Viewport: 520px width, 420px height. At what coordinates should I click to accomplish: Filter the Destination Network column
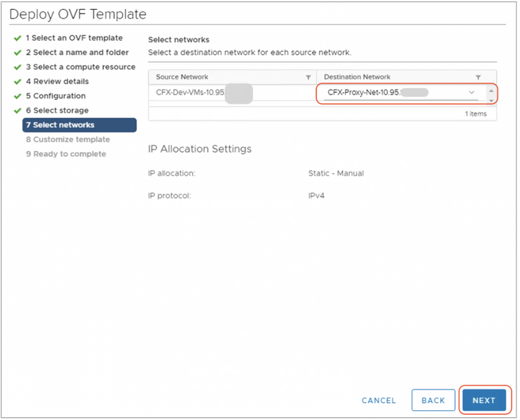[478, 77]
